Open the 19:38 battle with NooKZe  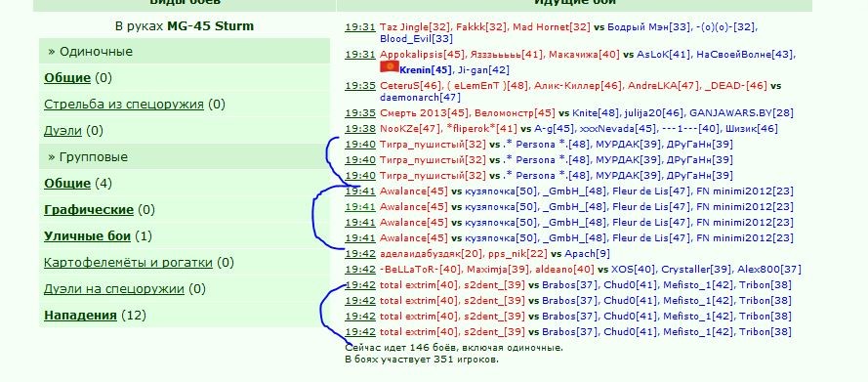tap(360, 128)
